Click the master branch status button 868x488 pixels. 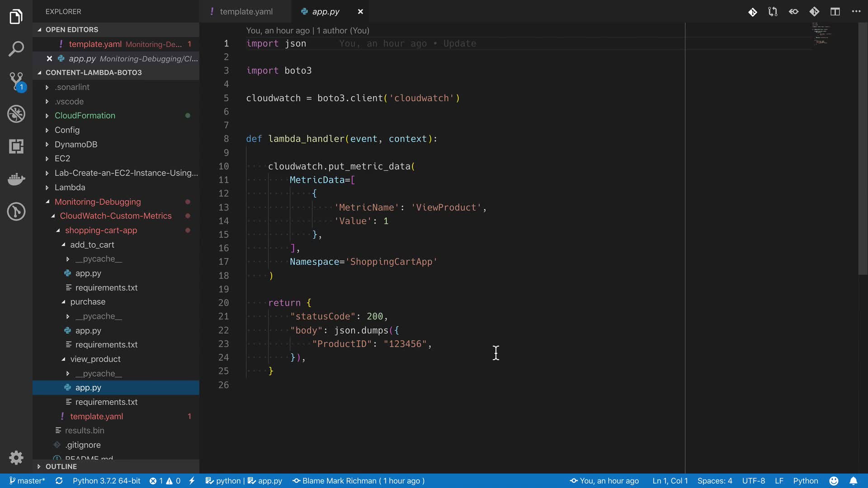point(27,481)
